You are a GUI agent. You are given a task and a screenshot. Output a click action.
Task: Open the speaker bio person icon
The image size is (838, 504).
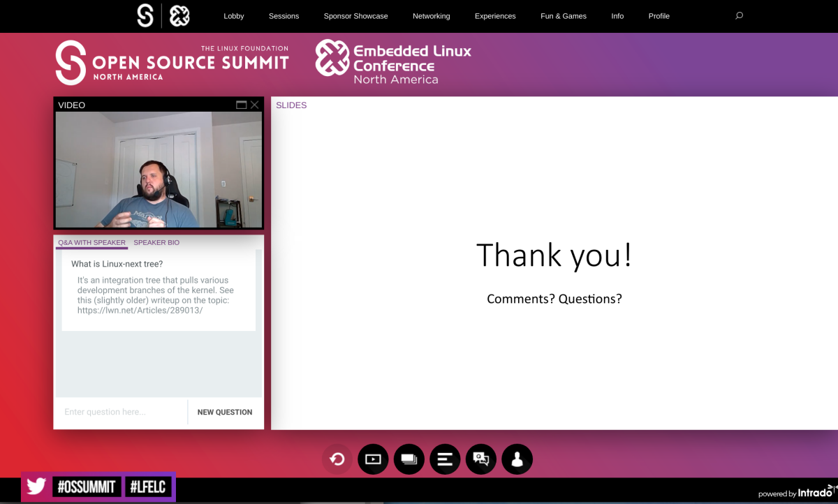[x=517, y=459]
